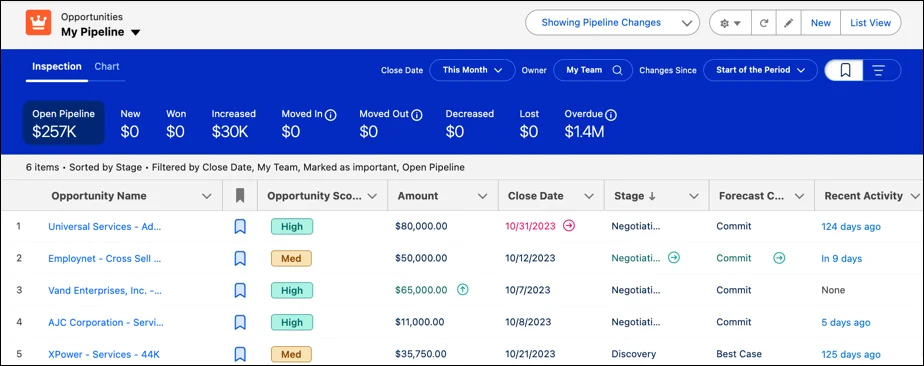Toggle important bookmark for XPower row
Image resolution: width=924 pixels, height=366 pixels.
click(x=240, y=354)
